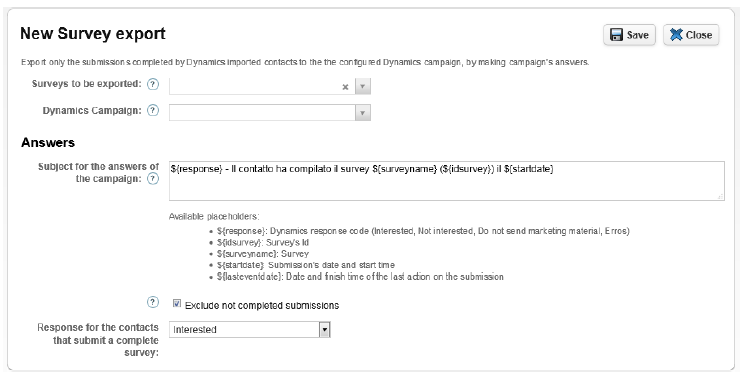Click the ${response} placeholder description line
Screen dimensions: 742x373
pos(423,231)
